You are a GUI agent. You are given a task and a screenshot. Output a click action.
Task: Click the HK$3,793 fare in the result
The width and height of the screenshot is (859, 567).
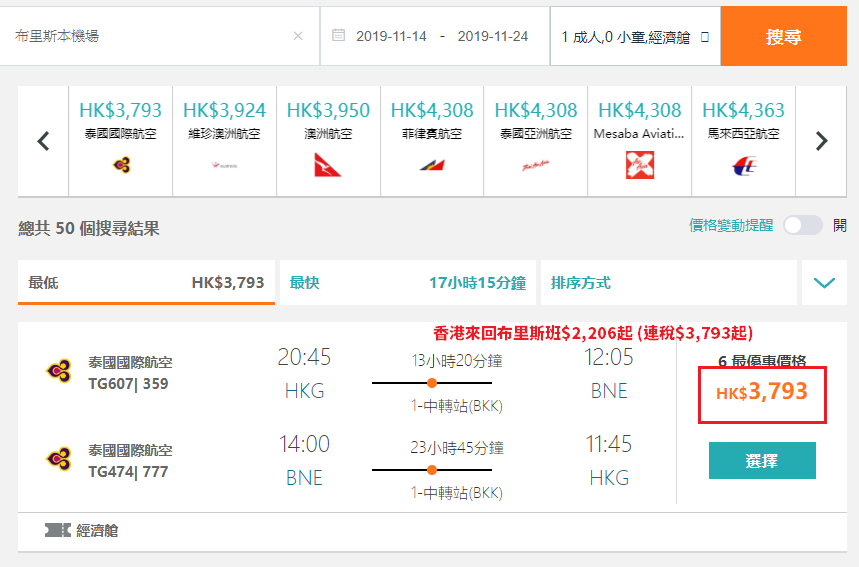click(762, 392)
